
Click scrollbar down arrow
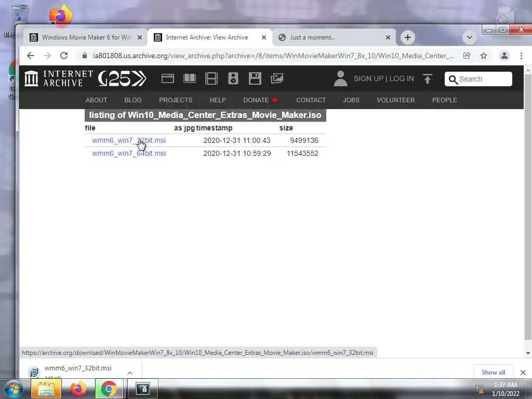[x=528, y=353]
